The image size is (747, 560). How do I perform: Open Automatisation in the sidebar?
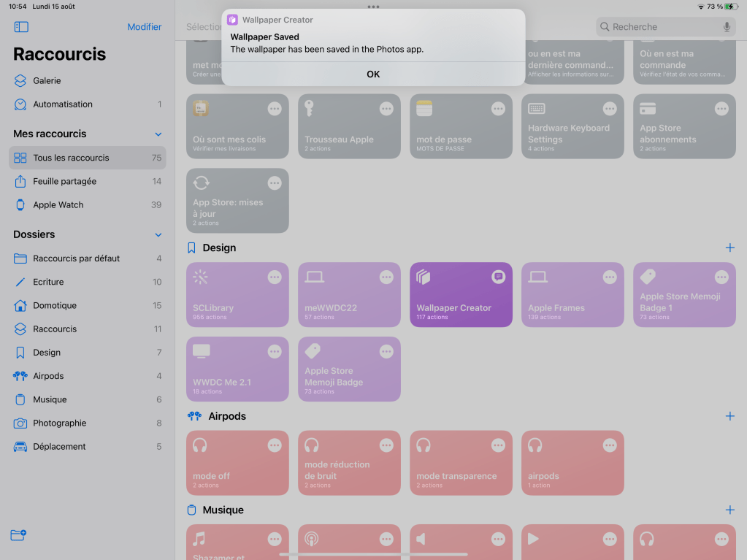tap(63, 104)
